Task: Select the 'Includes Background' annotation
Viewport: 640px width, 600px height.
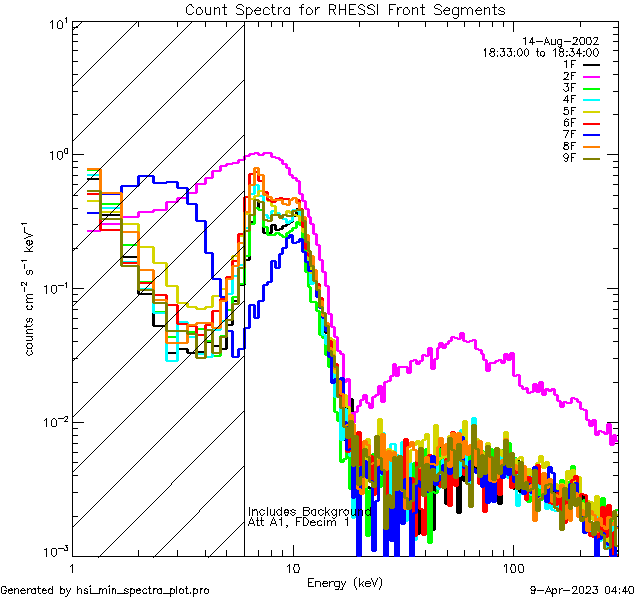Action: [309, 511]
